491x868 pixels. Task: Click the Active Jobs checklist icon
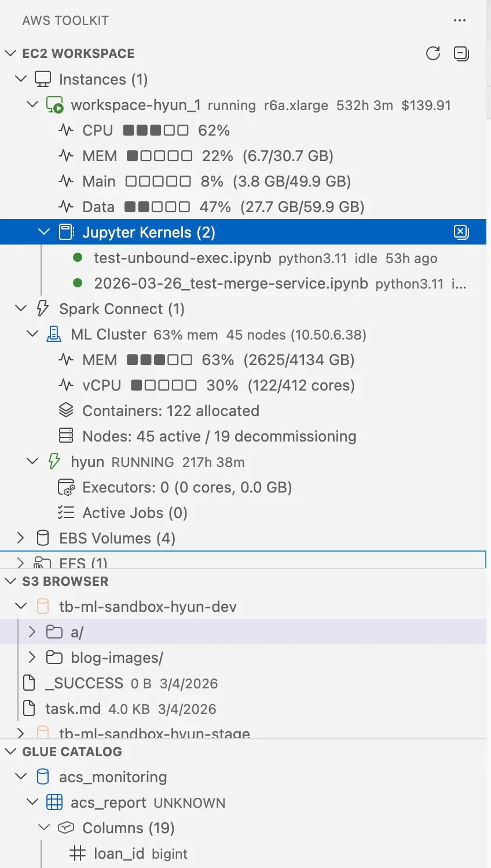click(x=66, y=513)
